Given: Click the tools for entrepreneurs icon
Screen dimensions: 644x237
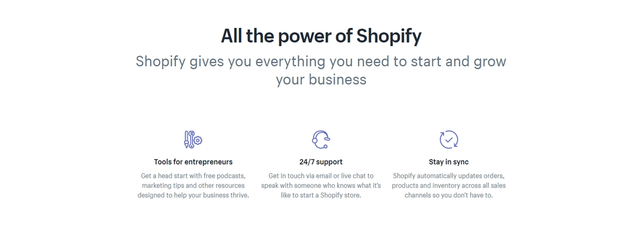Looking at the screenshot, I should point(192,139).
